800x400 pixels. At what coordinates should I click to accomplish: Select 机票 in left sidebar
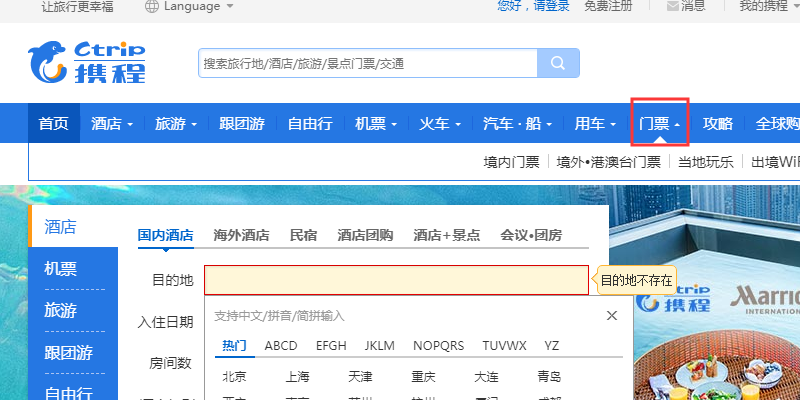coord(60,268)
